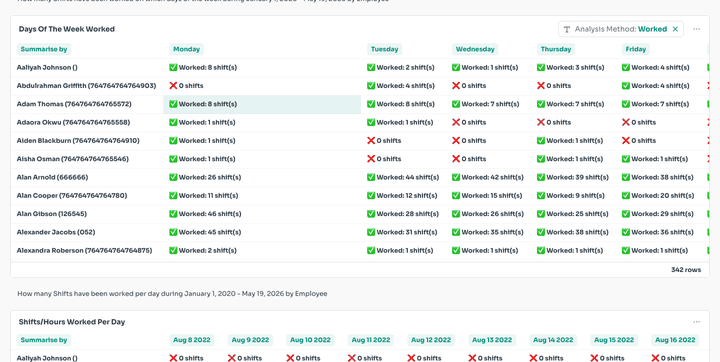Open Summarise by in Shifts/Hours table
Screen dimensions: 720x362
pos(44,340)
